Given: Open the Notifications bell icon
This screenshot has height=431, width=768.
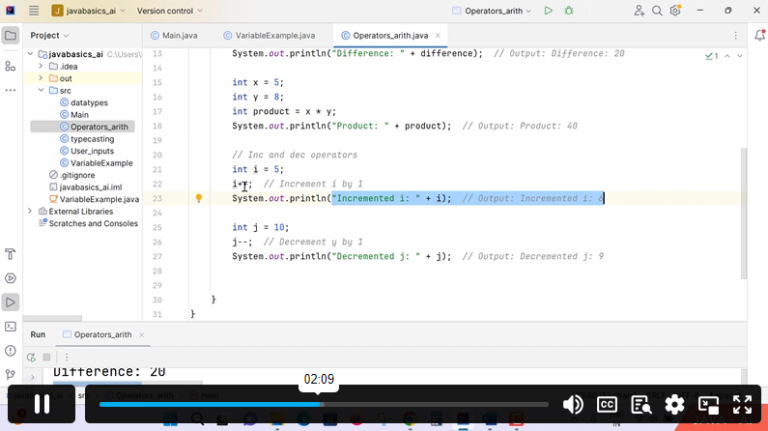Looking at the screenshot, I should click(x=760, y=35).
